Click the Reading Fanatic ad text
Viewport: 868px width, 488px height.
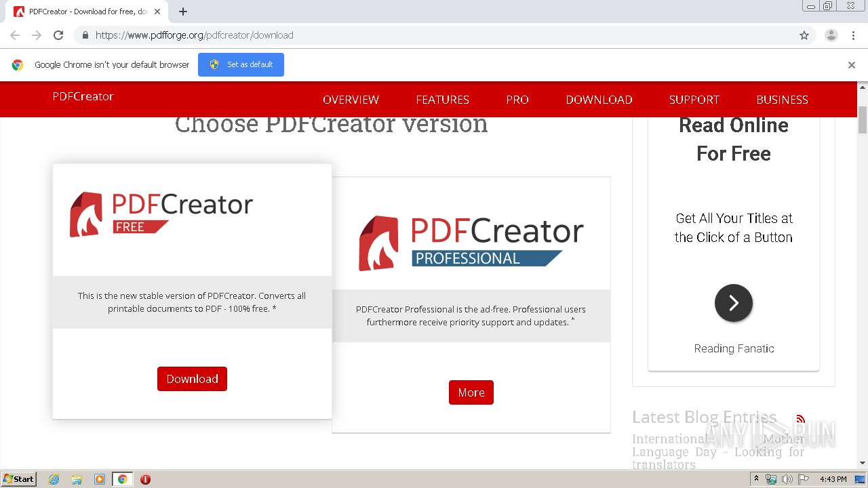[x=734, y=348]
